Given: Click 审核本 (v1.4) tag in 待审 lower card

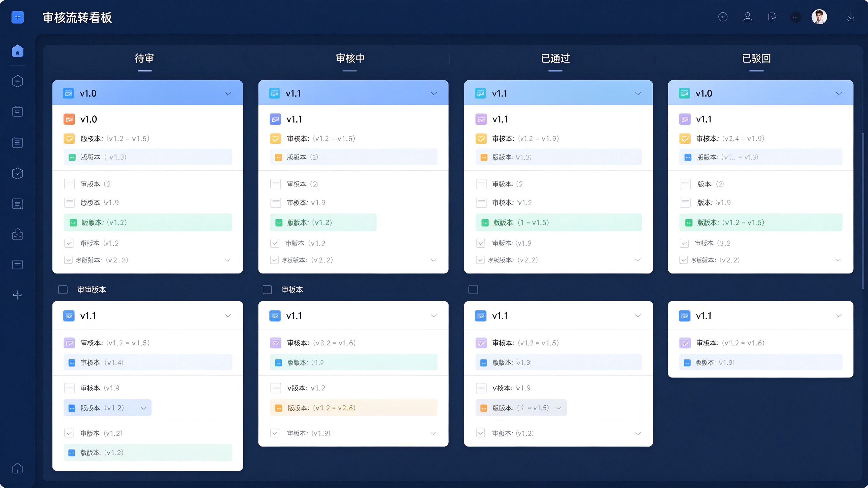Looking at the screenshot, I should click(x=148, y=363).
